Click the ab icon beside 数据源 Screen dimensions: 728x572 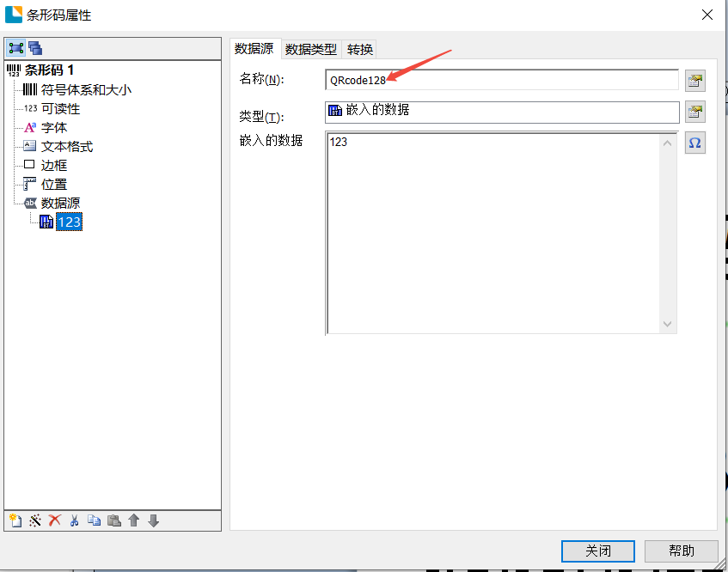(30, 203)
